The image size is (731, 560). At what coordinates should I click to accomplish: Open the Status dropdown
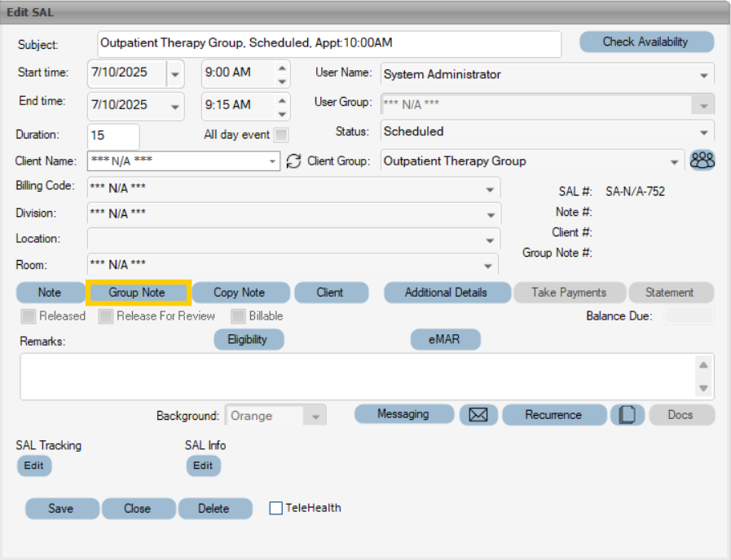click(702, 131)
